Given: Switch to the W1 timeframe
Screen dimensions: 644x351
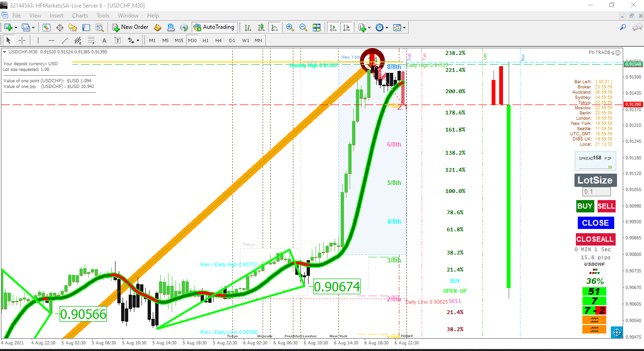Looking at the screenshot, I should (246, 40).
